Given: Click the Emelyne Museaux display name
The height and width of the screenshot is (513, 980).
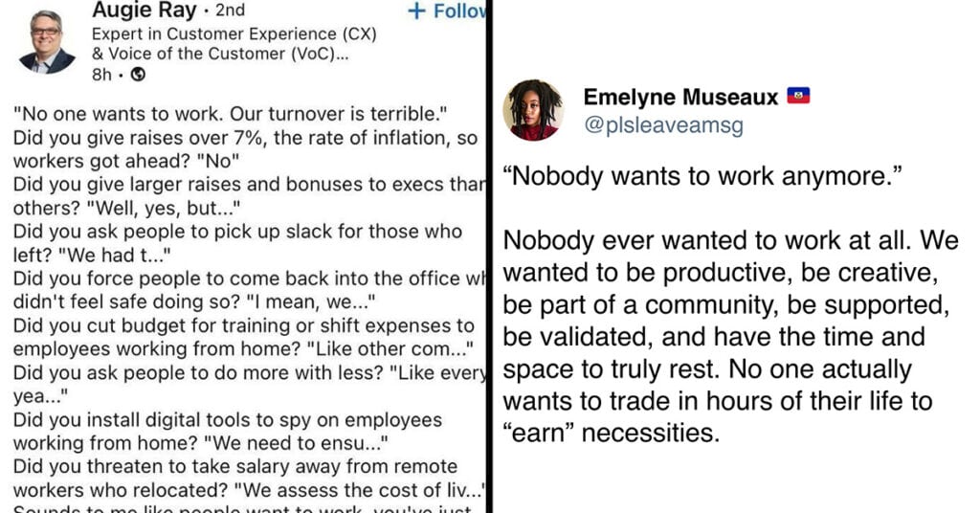Looking at the screenshot, I should 680,97.
